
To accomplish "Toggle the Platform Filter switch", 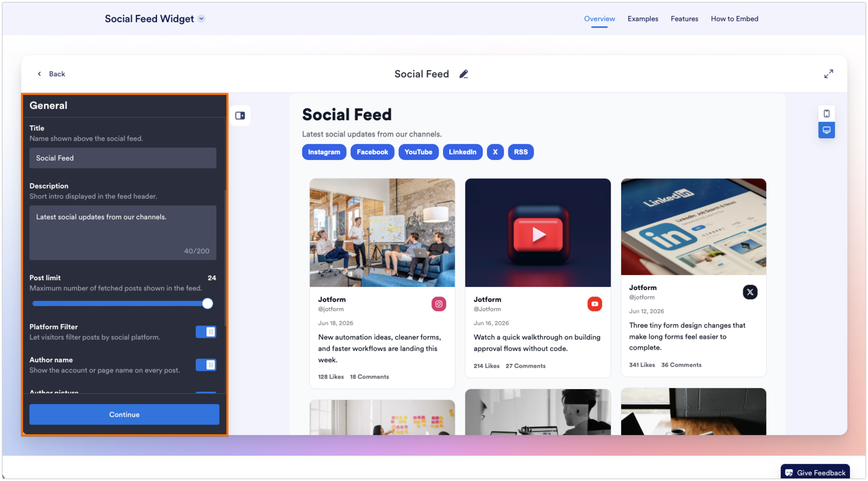I will 206,332.
